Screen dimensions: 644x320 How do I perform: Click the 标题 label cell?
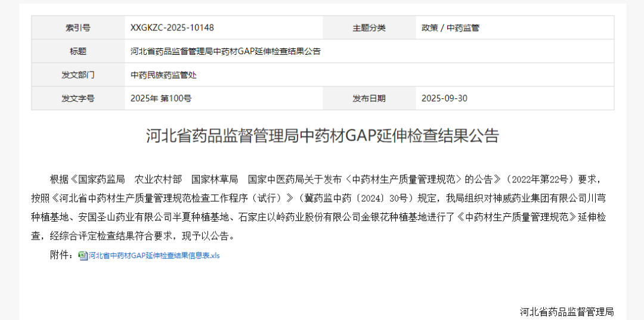[78, 51]
